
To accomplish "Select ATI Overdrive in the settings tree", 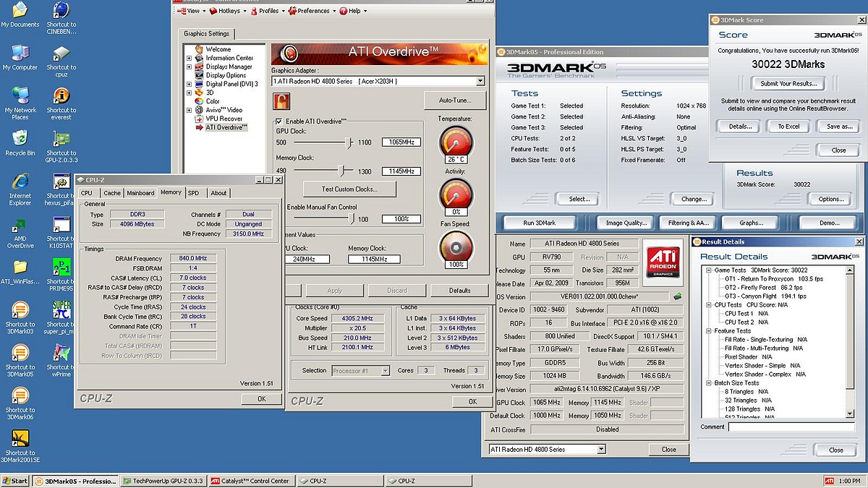I will click(x=226, y=127).
